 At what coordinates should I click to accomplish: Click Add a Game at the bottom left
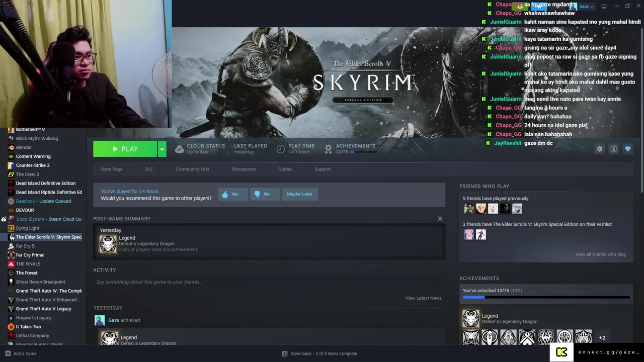click(x=21, y=353)
